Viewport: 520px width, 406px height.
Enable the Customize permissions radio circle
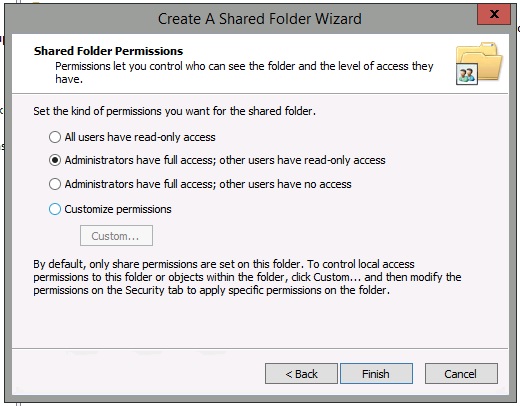click(55, 209)
